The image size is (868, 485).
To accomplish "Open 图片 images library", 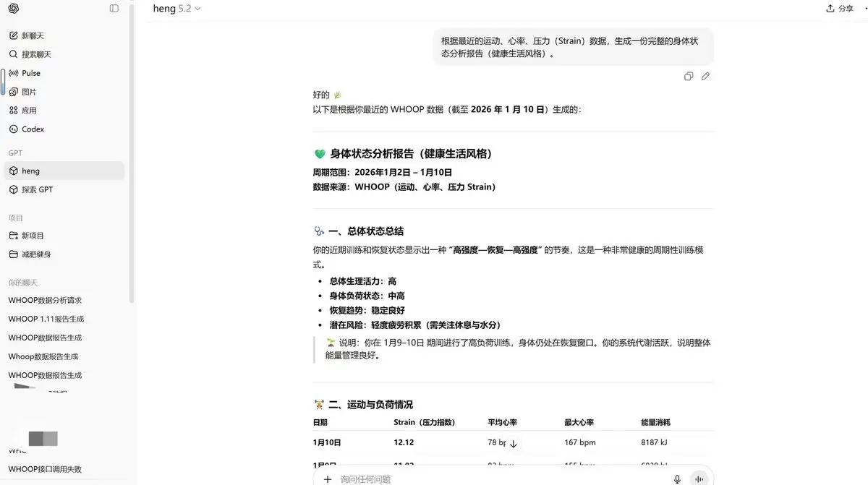I will pos(64,92).
